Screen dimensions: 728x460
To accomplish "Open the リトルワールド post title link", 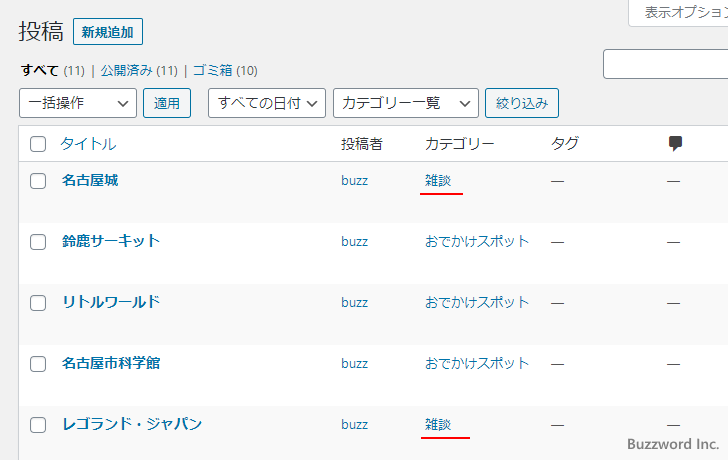I will pyautogui.click(x=110, y=302).
